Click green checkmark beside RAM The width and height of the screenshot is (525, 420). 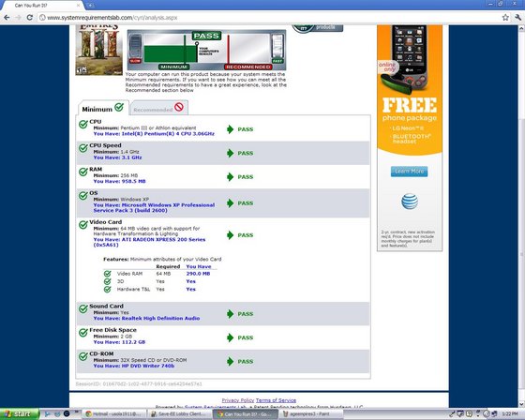tap(83, 172)
